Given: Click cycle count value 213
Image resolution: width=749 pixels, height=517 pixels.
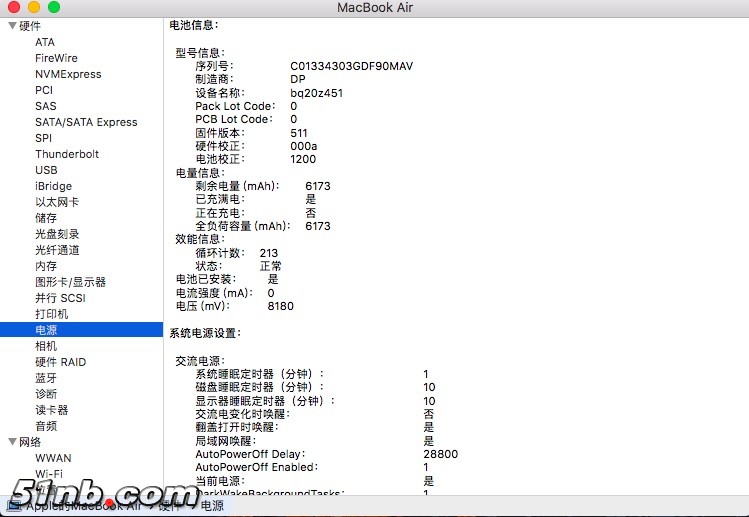Looking at the screenshot, I should (x=268, y=253).
